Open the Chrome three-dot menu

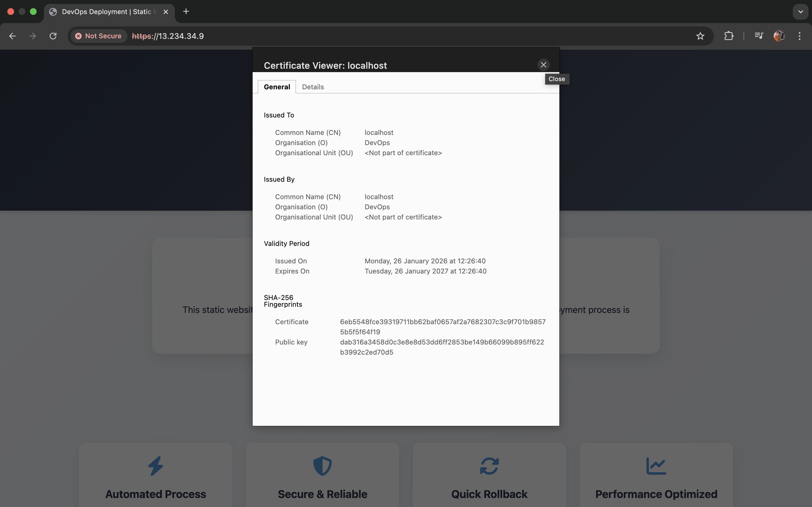click(x=800, y=36)
